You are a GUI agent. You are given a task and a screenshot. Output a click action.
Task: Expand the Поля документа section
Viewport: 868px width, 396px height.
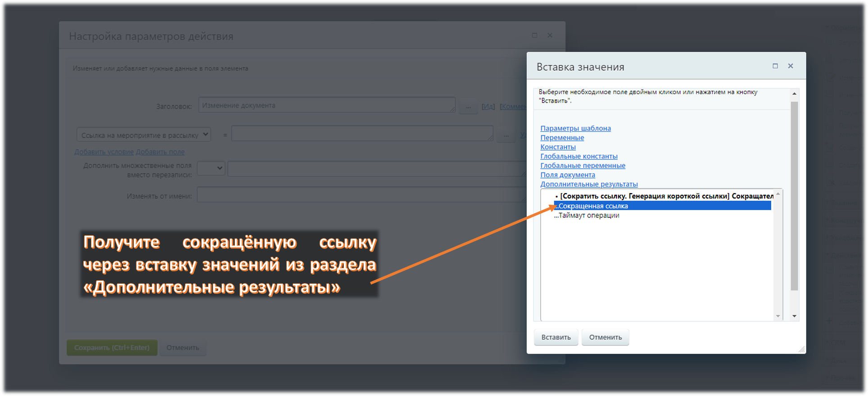click(x=567, y=175)
